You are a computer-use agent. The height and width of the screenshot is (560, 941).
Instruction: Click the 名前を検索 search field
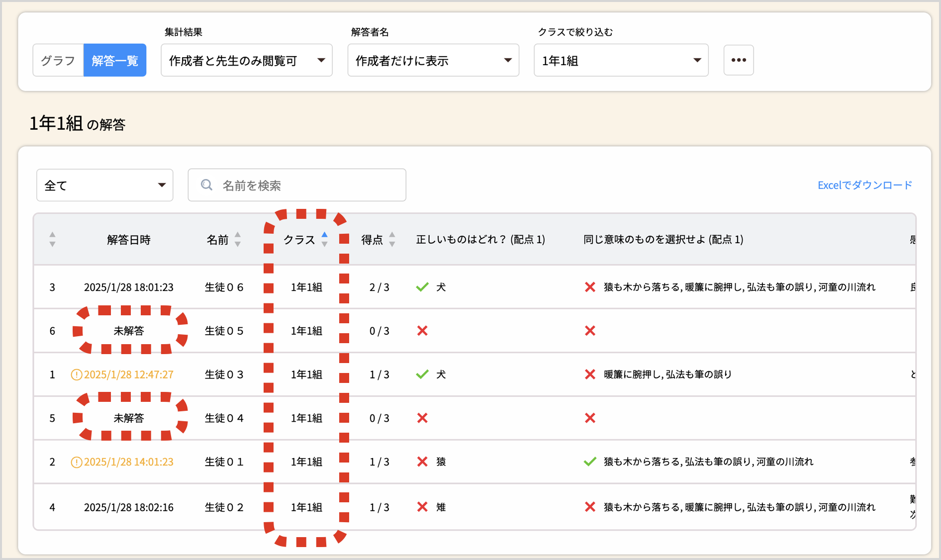[297, 185]
